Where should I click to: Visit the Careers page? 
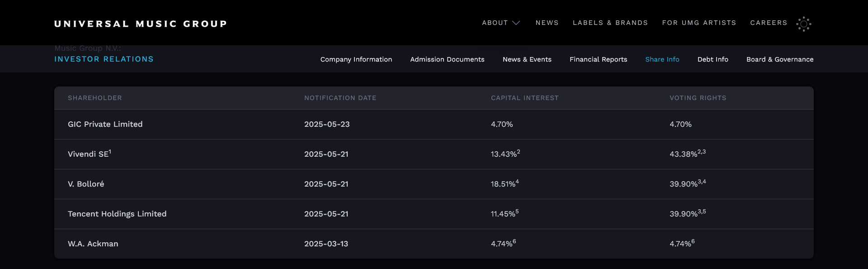point(769,23)
